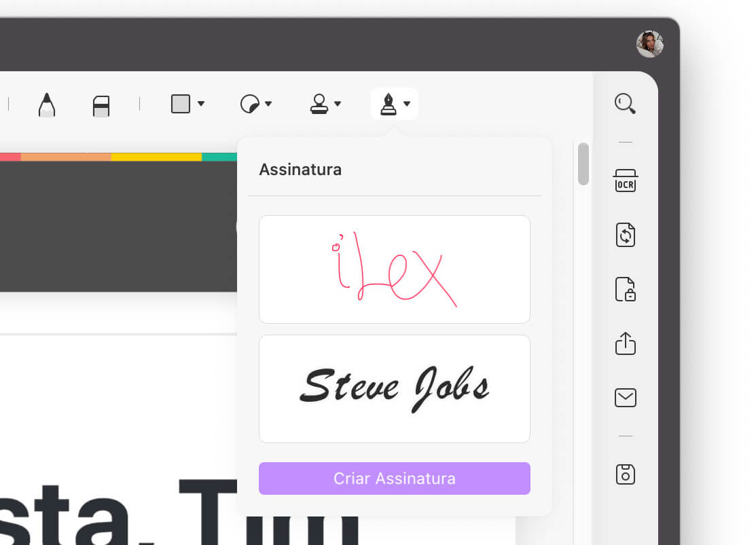Open the user profile avatar
The image size is (756, 545).
pos(649,44)
